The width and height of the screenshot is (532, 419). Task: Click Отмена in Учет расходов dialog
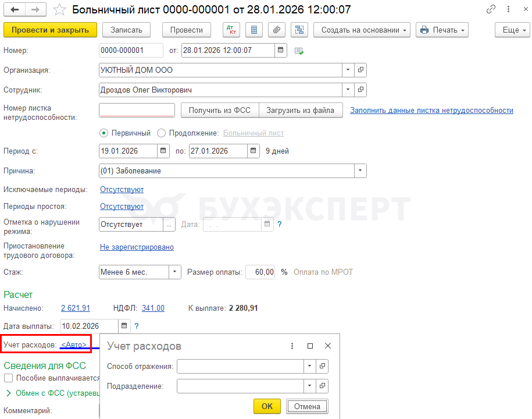pyautogui.click(x=307, y=406)
